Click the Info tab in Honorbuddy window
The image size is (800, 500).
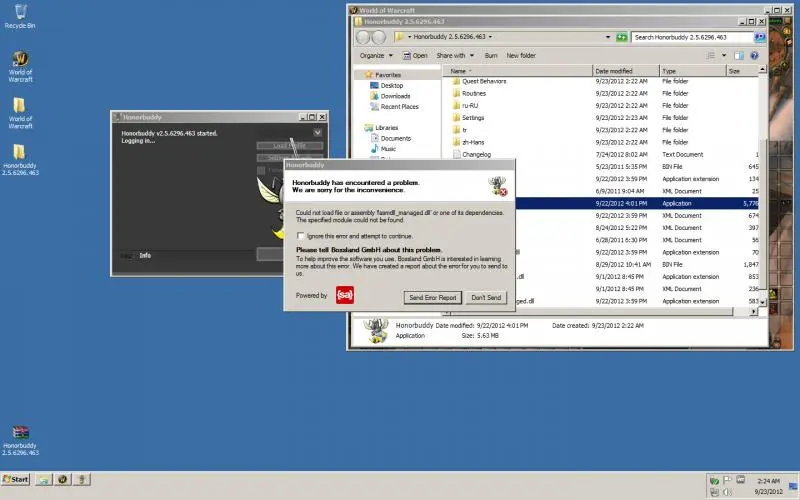tap(145, 256)
